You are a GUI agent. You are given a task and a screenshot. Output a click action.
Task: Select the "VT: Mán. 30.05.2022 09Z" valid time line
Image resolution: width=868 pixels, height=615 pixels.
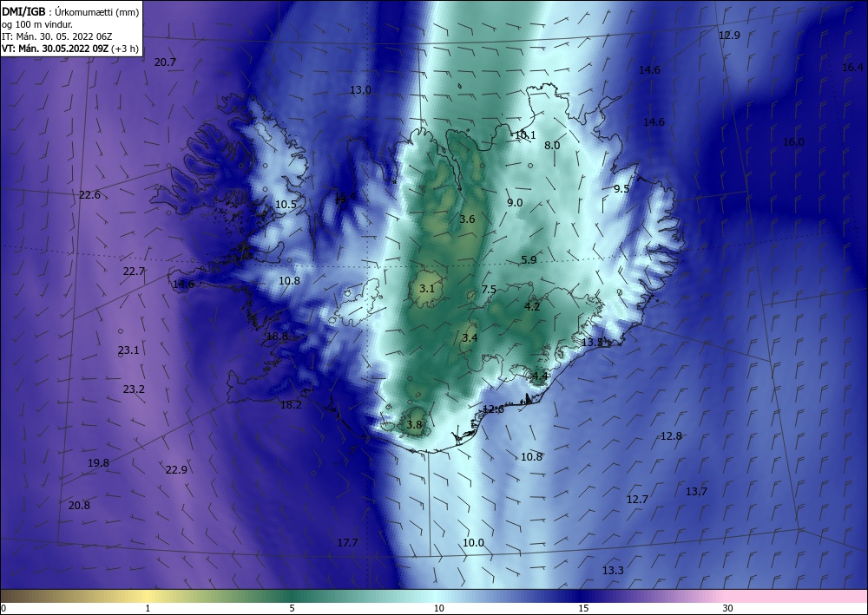[56, 49]
